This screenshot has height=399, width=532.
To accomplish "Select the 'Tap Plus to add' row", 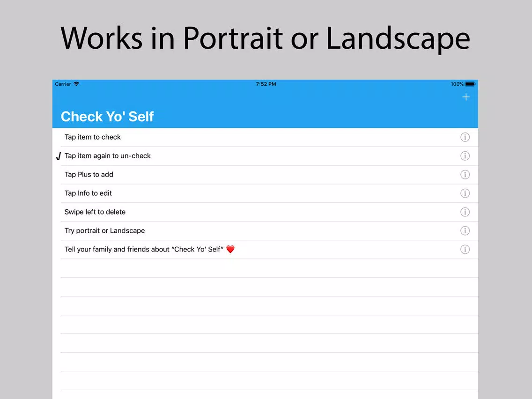I will click(265, 174).
